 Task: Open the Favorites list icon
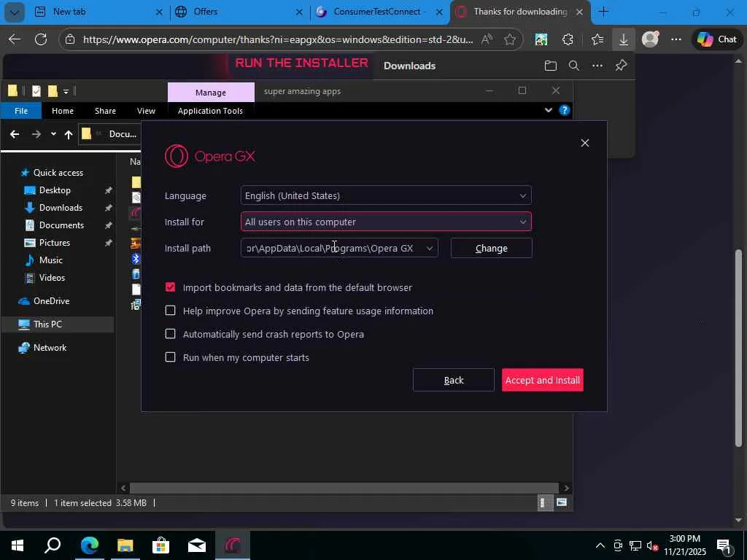pyautogui.click(x=597, y=39)
